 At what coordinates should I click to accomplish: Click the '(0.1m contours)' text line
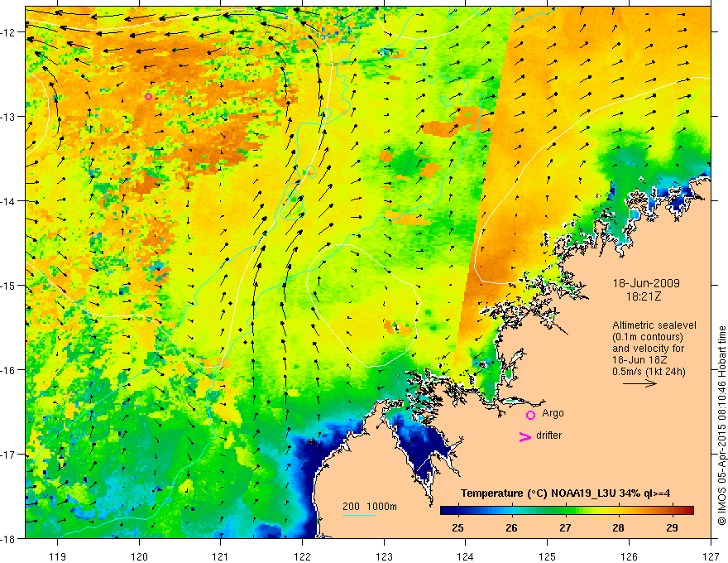coord(648,337)
